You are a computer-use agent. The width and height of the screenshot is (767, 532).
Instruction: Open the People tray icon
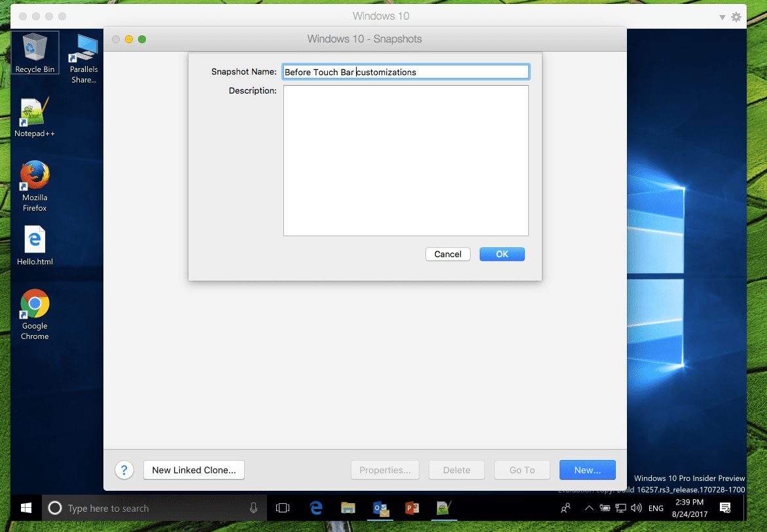tap(565, 508)
